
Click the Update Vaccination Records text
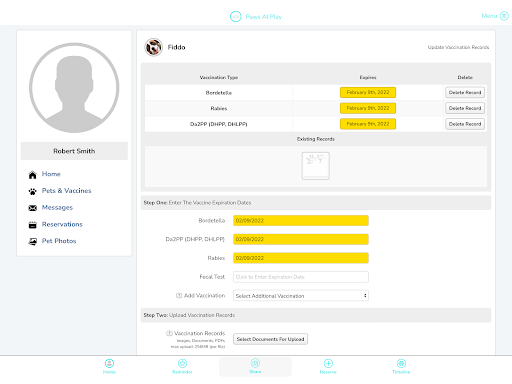[458, 47]
